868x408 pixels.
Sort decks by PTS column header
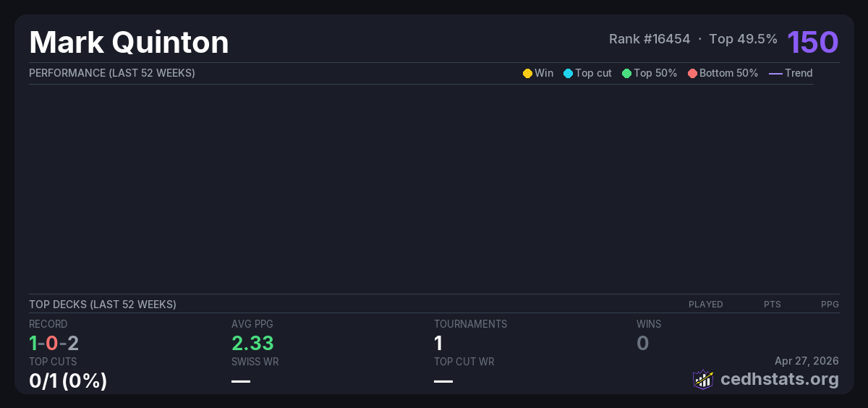[772, 305]
